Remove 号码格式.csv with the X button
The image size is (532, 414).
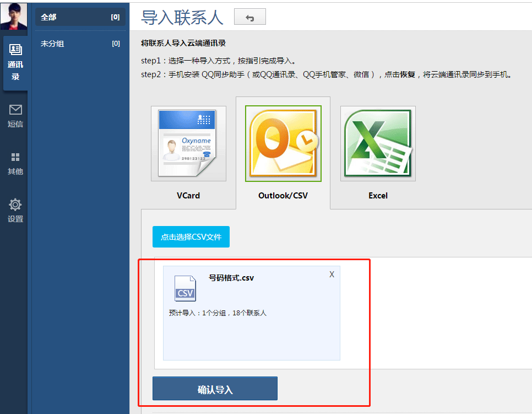click(332, 275)
